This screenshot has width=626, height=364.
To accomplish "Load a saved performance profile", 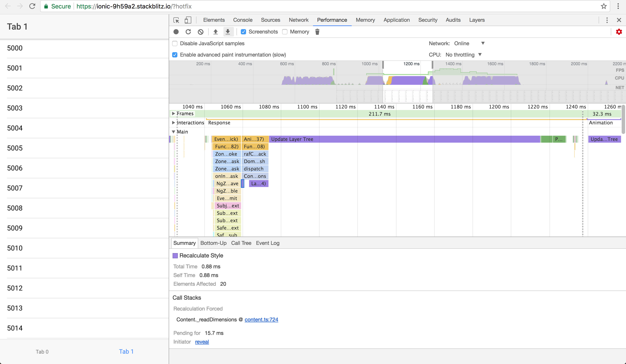I will tap(215, 32).
